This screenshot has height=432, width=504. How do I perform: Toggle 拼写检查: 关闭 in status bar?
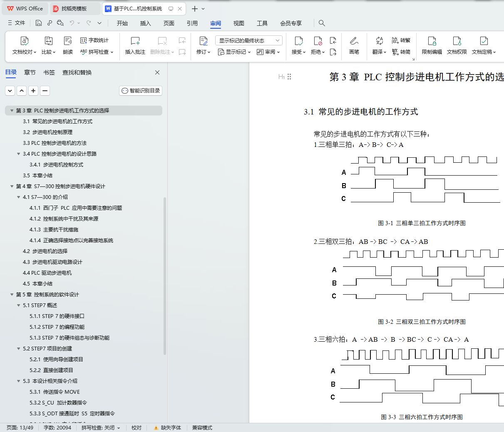101,428
